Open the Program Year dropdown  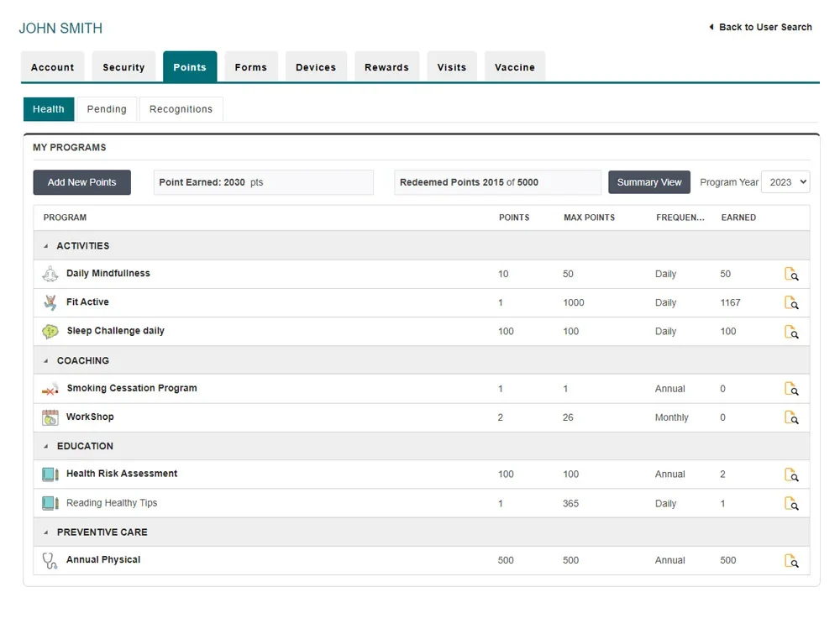(785, 181)
